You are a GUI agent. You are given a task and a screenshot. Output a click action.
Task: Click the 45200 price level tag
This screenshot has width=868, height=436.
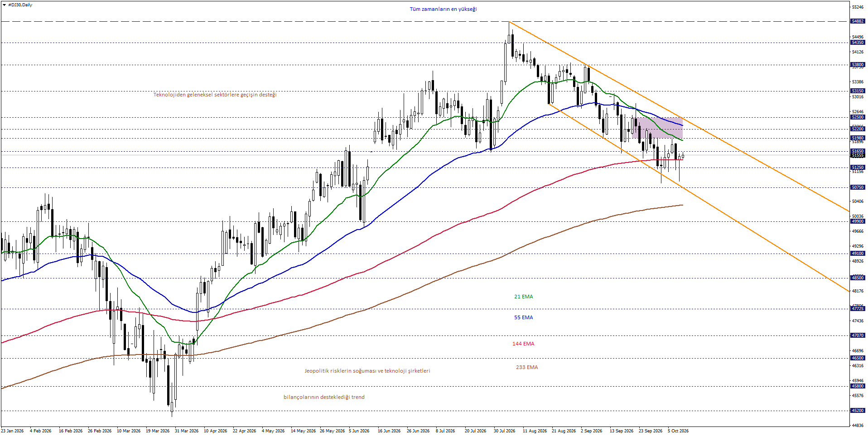pos(858,411)
